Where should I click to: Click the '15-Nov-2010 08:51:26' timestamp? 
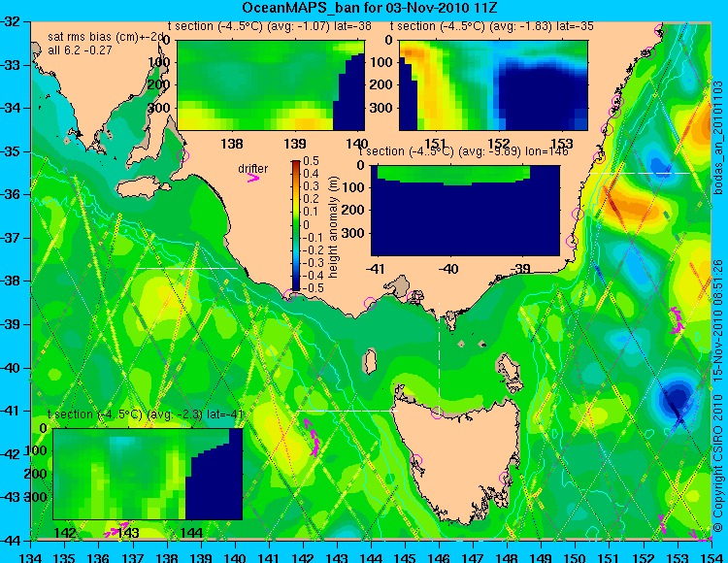point(718,320)
